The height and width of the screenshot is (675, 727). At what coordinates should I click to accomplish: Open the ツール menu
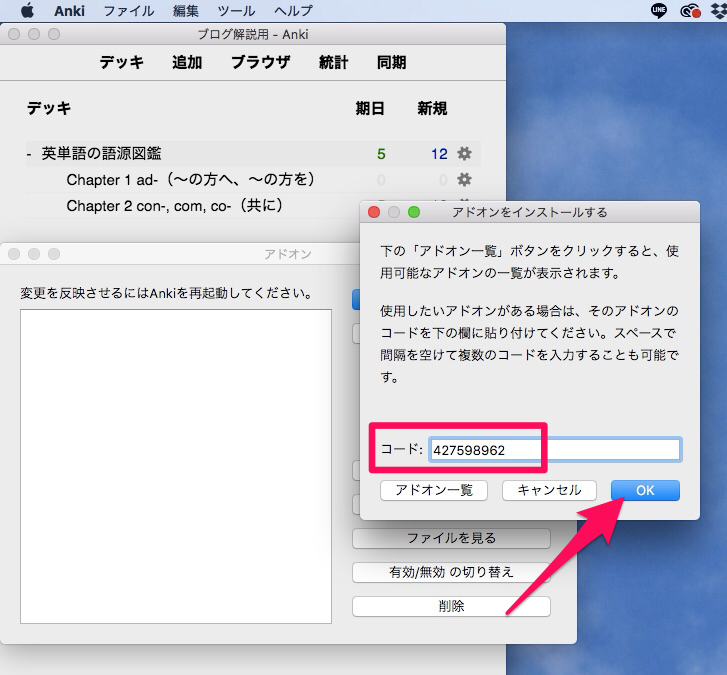pyautogui.click(x=236, y=11)
